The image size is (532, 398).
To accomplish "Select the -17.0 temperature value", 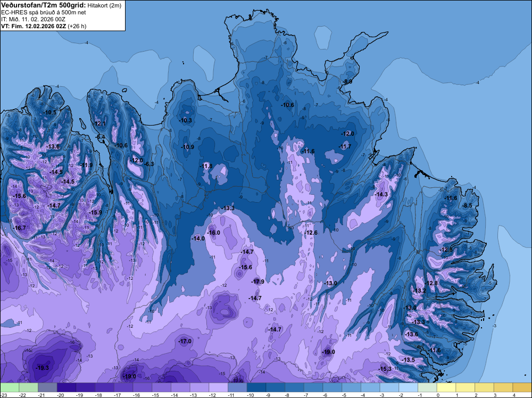I will point(185,341).
